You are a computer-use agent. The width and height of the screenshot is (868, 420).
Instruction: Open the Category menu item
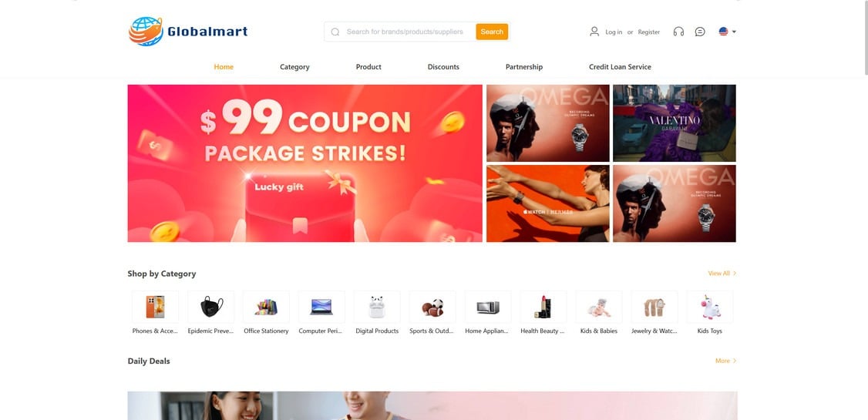pos(294,67)
